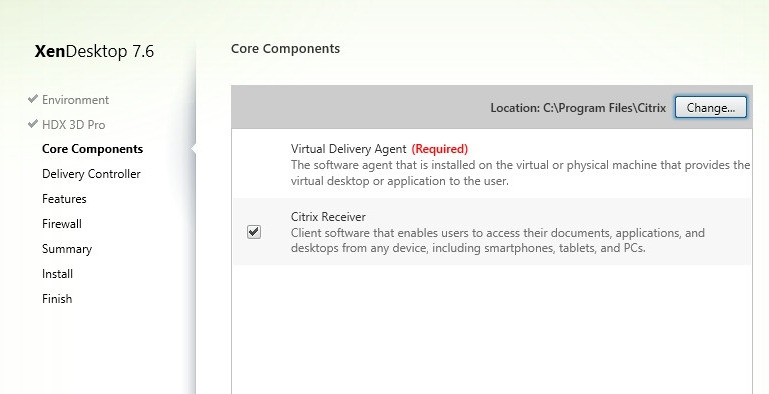Click the Citrix Receiver title text
This screenshot has width=769, height=394.
[328, 216]
